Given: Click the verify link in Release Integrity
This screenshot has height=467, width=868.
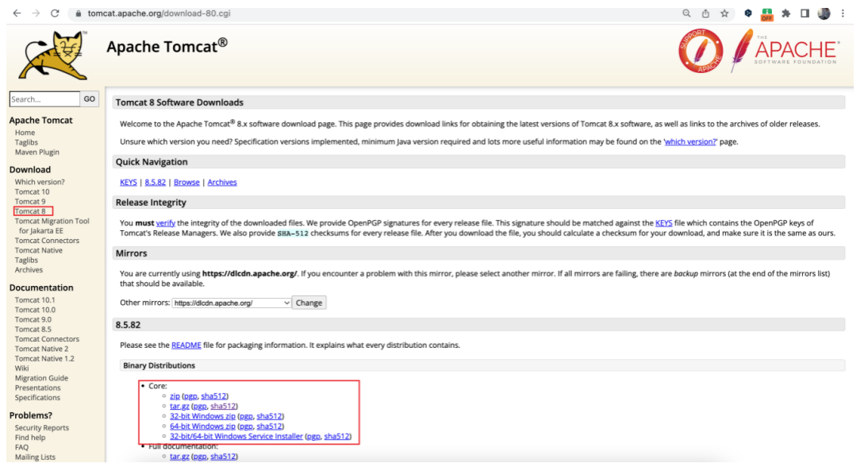Looking at the screenshot, I should tap(166, 223).
